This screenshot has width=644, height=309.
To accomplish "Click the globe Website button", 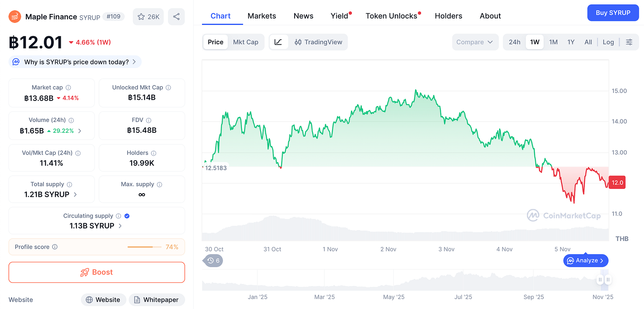I will (x=103, y=300).
